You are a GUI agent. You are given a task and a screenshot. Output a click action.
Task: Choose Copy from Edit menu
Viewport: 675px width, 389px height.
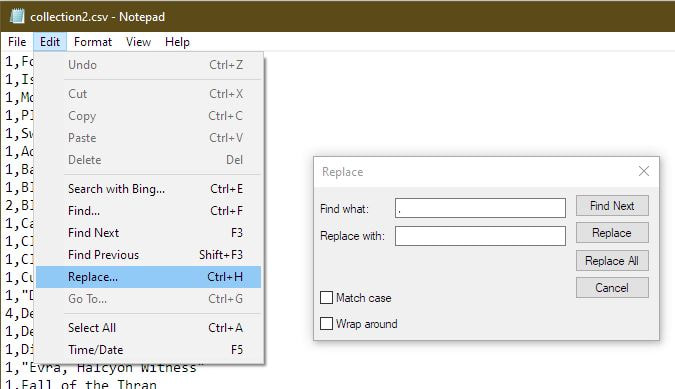click(149, 116)
